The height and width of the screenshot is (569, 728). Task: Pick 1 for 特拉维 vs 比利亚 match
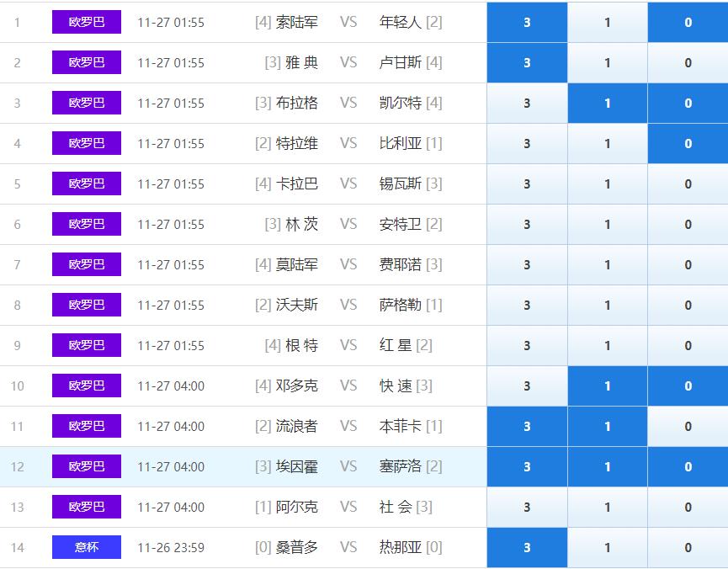point(608,144)
